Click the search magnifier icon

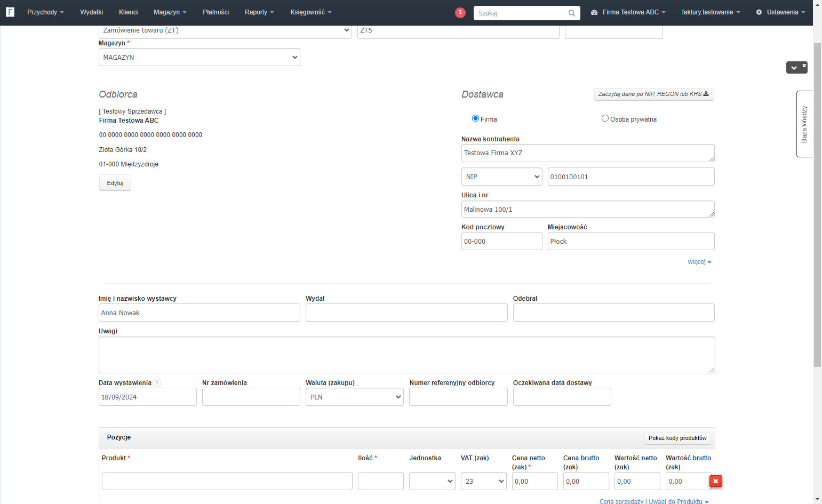click(571, 13)
